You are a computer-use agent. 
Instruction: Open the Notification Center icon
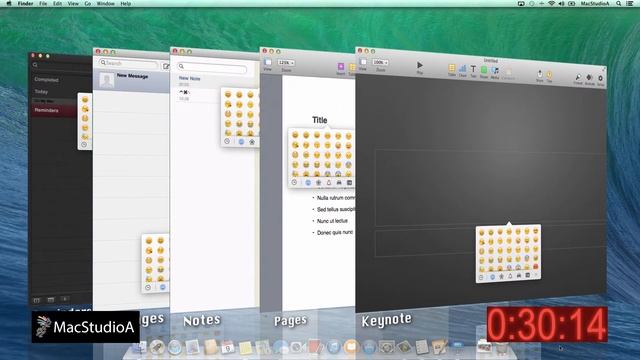coord(630,3)
